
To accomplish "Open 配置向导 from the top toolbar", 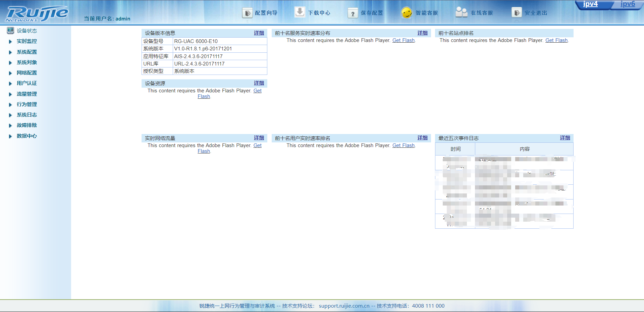I will point(266,13).
